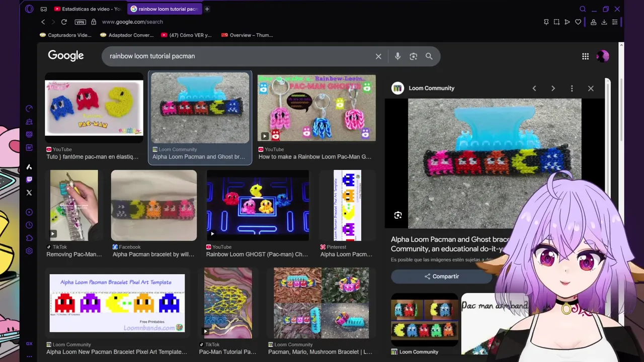Show previous image in preview panel
The image size is (644, 362).
pos(534,88)
